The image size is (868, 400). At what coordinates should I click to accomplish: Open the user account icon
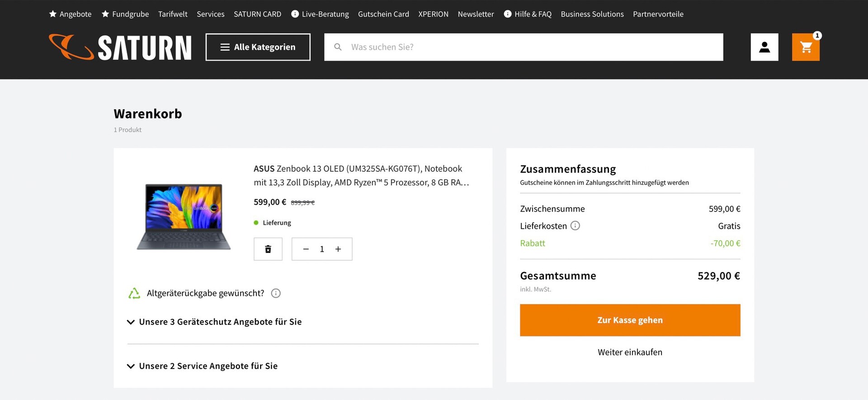click(764, 47)
